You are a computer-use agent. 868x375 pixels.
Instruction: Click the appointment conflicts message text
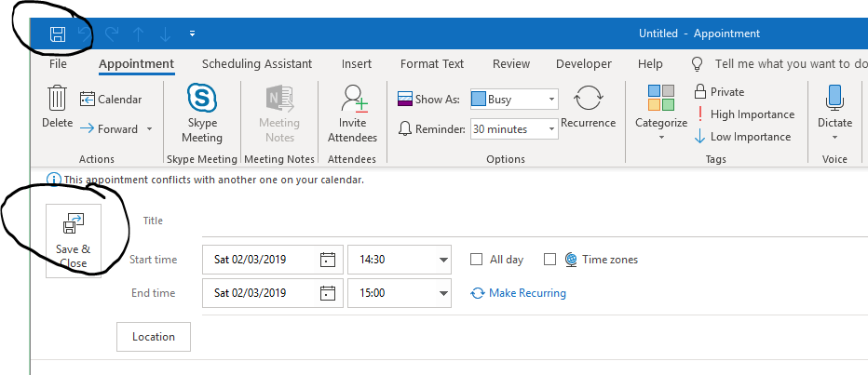214,180
